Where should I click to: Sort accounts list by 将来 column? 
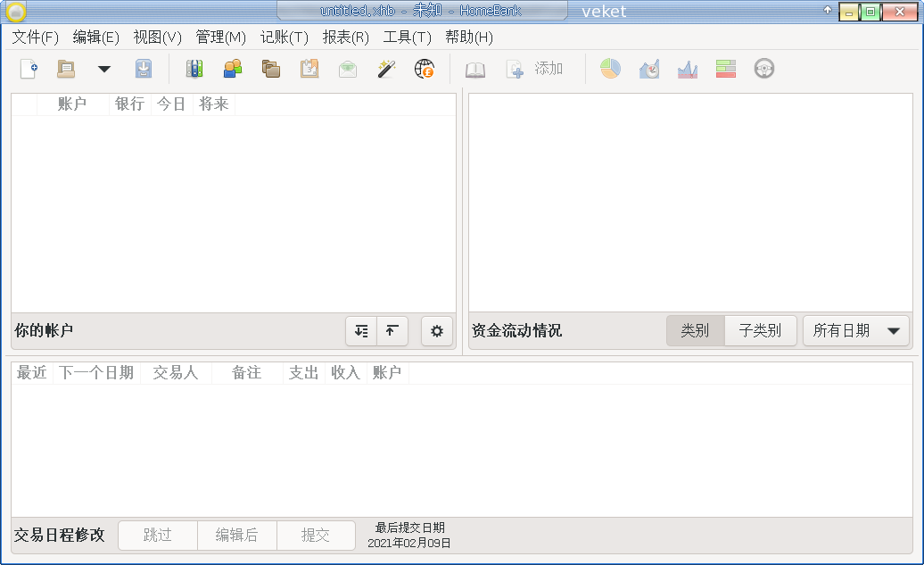pos(213,104)
